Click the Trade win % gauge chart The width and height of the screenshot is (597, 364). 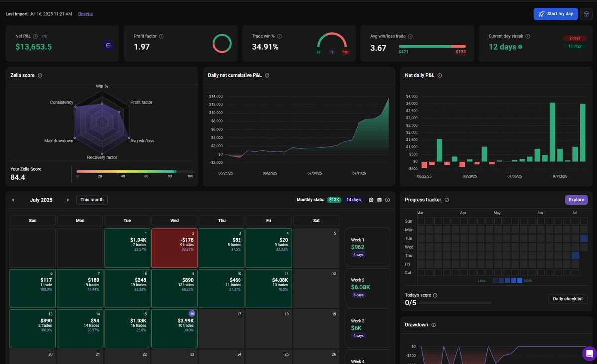[x=332, y=41]
